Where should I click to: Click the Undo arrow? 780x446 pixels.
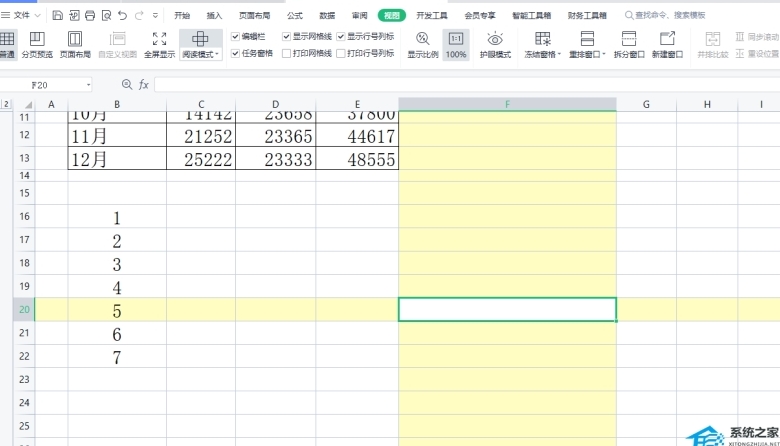122,15
